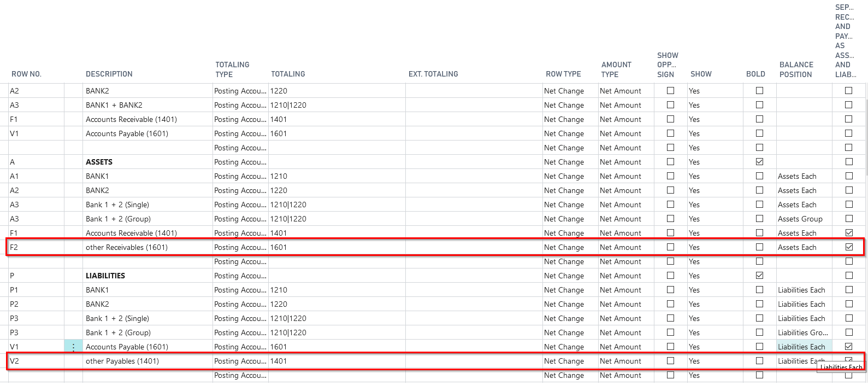Screen dimensions: 868x391
Task: Toggle the Bold checkbox for ASSETS row
Action: (x=759, y=162)
